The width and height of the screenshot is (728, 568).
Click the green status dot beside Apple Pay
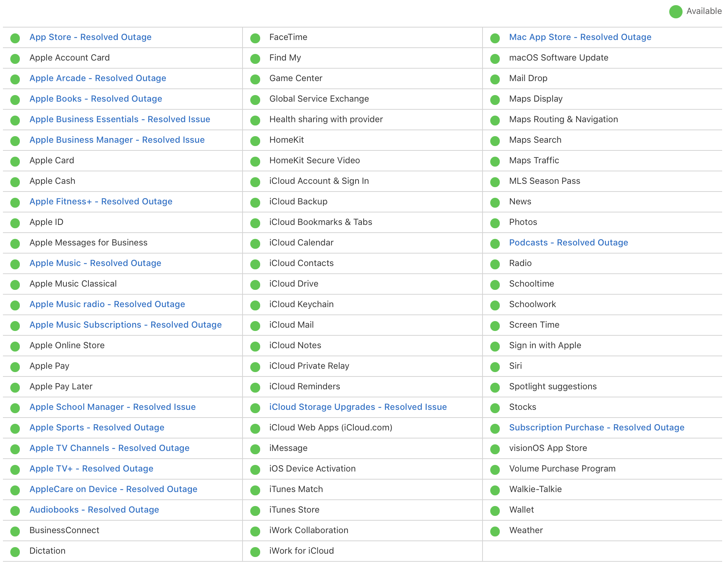15,367
